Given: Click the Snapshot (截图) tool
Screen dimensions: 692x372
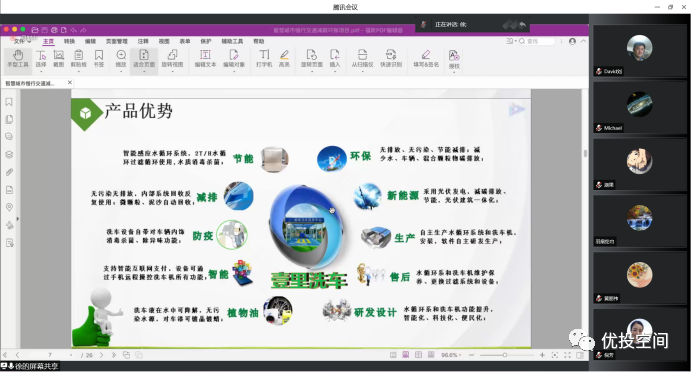Looking at the screenshot, I should [59, 59].
